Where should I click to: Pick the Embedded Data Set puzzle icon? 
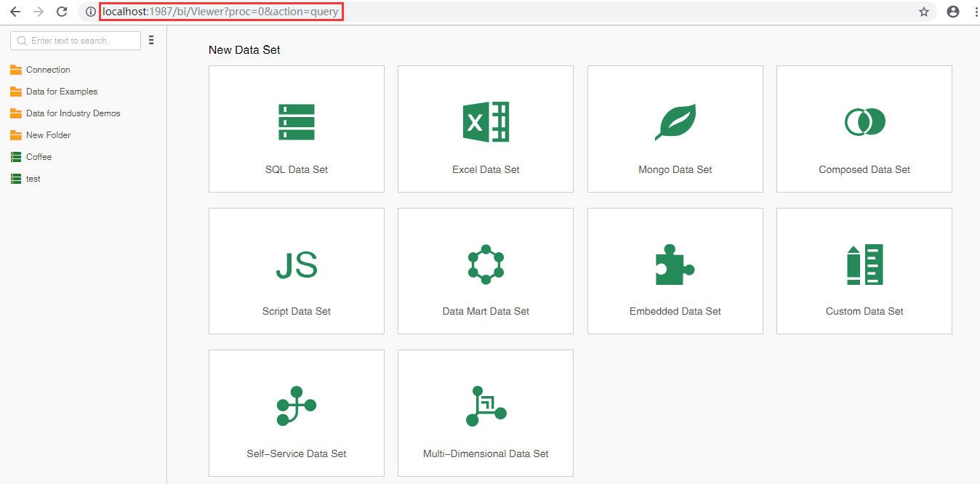pyautogui.click(x=675, y=265)
